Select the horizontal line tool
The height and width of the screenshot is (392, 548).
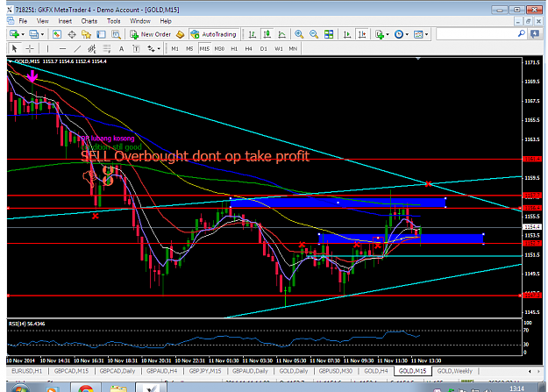[x=62, y=48]
